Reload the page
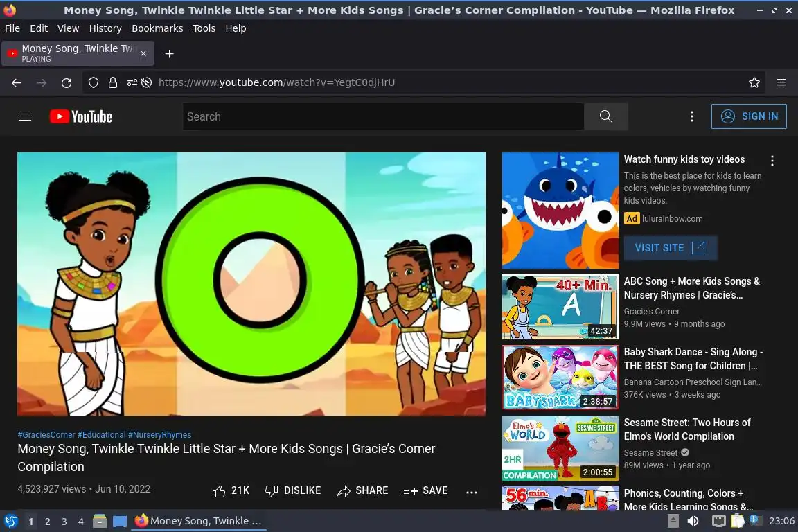The width and height of the screenshot is (798, 532). click(x=66, y=82)
